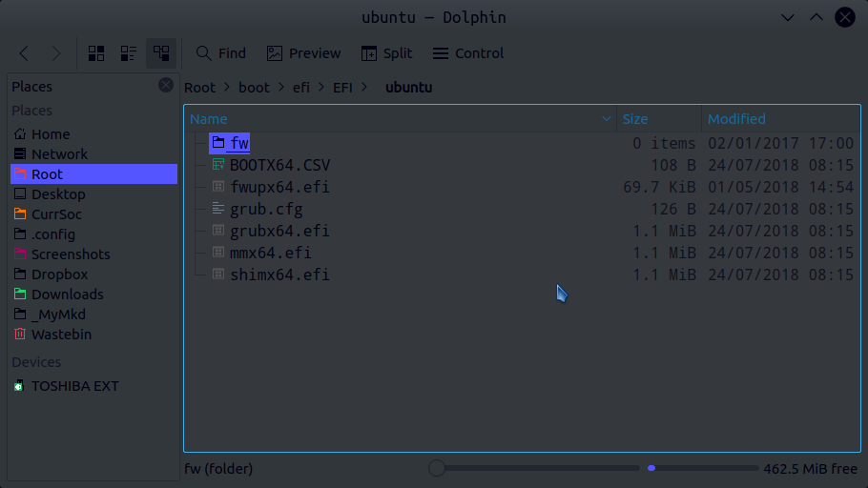868x488 pixels.
Task: Open Downloads in Places
Action: (x=93, y=295)
